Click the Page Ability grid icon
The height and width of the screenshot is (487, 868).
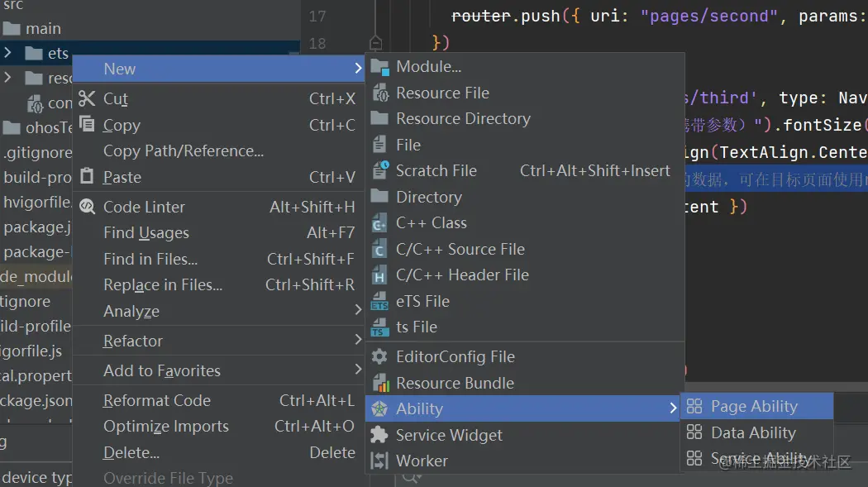tap(694, 406)
